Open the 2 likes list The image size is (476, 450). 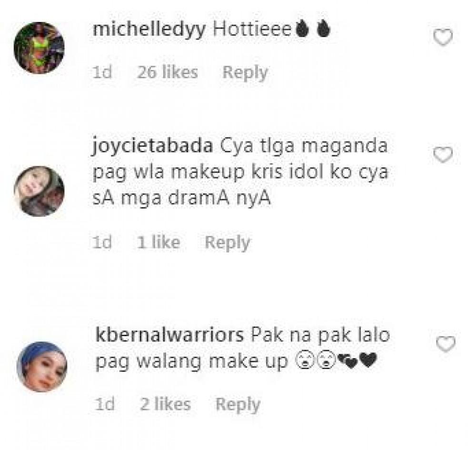166,404
